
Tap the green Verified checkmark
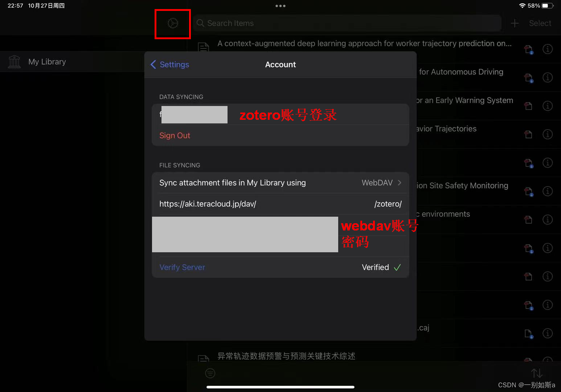[x=397, y=268]
